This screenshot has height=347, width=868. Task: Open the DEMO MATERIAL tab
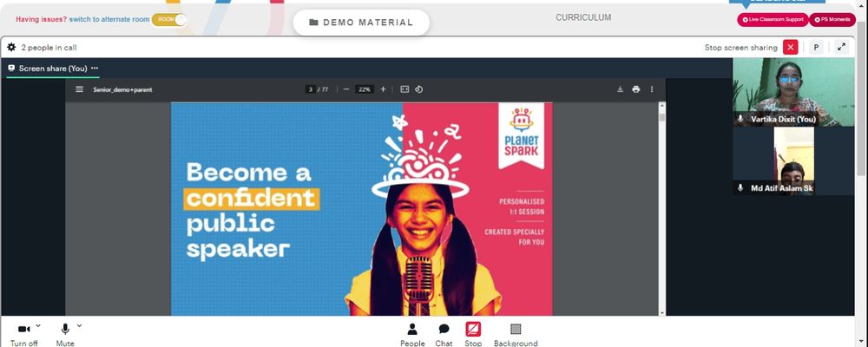[361, 23]
